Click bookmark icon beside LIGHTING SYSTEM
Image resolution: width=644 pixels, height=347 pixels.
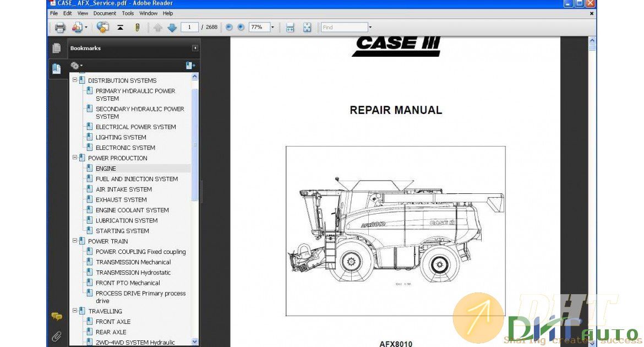point(90,137)
